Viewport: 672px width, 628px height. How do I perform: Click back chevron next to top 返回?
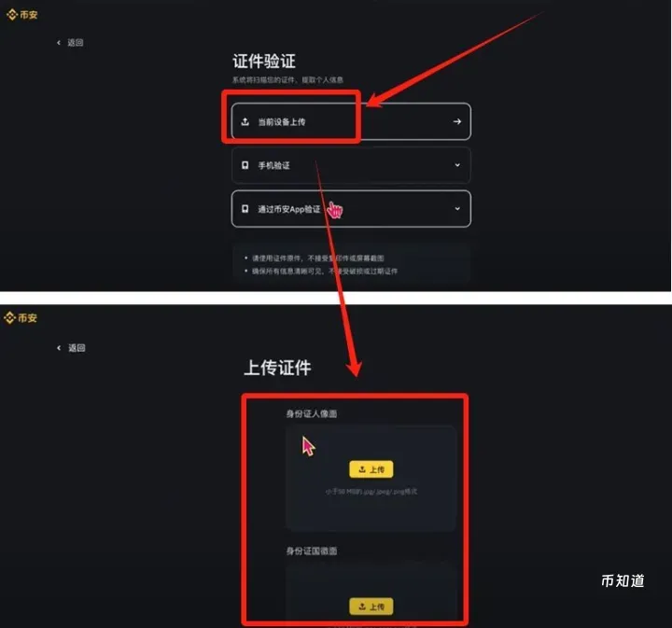click(59, 42)
